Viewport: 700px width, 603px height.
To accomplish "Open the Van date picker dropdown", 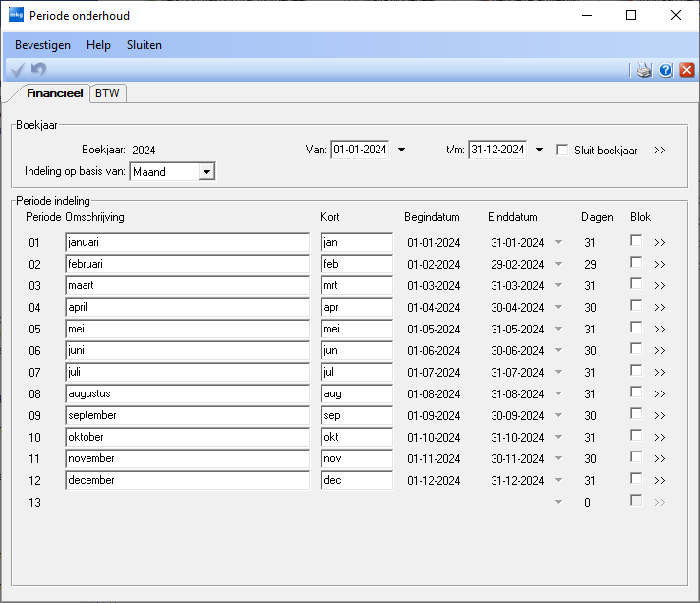I will (x=401, y=150).
